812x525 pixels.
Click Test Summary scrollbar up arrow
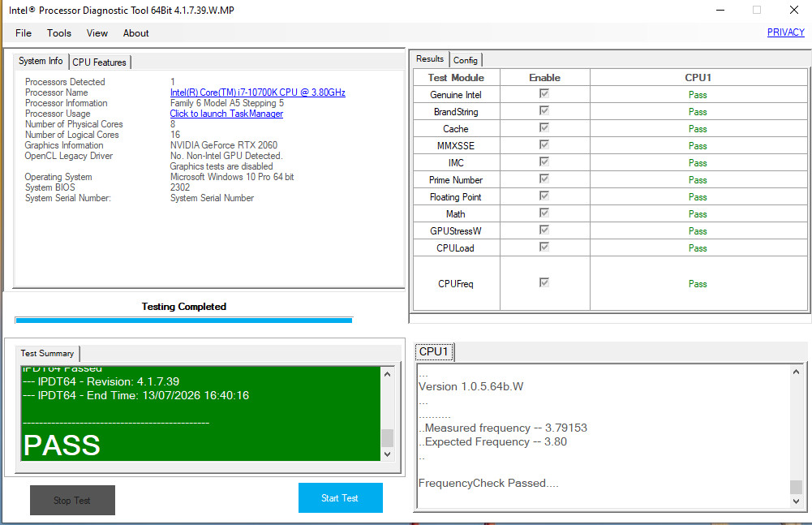pos(388,374)
